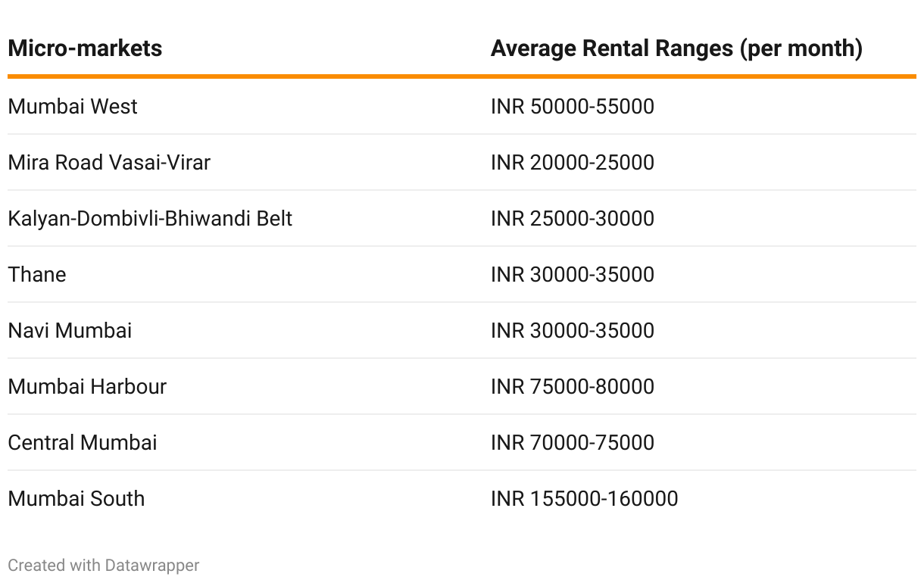Image resolution: width=924 pixels, height=583 pixels.
Task: Select the INR 155000-160000 rental value
Action: click(585, 498)
